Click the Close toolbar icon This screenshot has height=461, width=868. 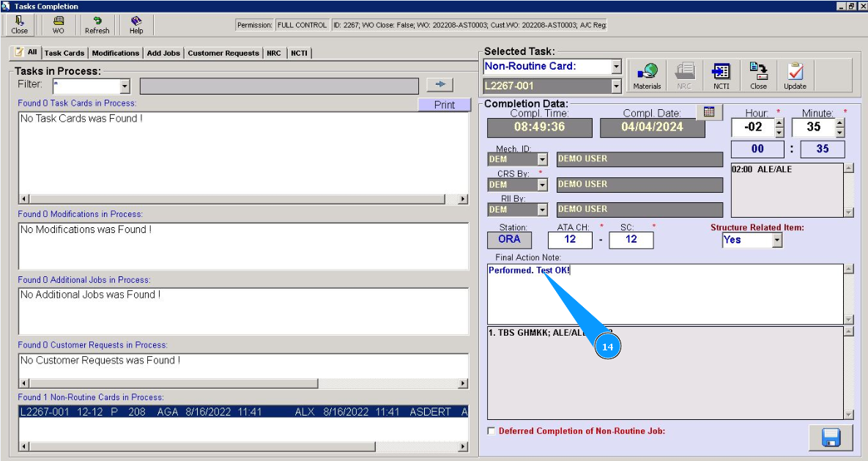coord(19,25)
